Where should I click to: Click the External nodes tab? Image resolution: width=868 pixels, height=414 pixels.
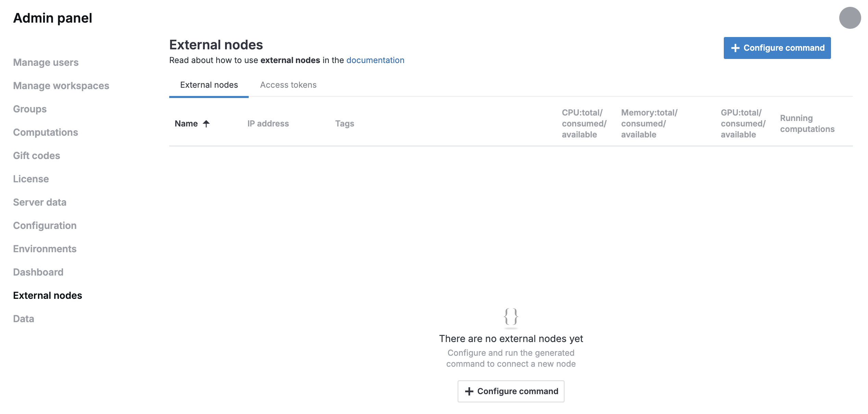tap(209, 84)
